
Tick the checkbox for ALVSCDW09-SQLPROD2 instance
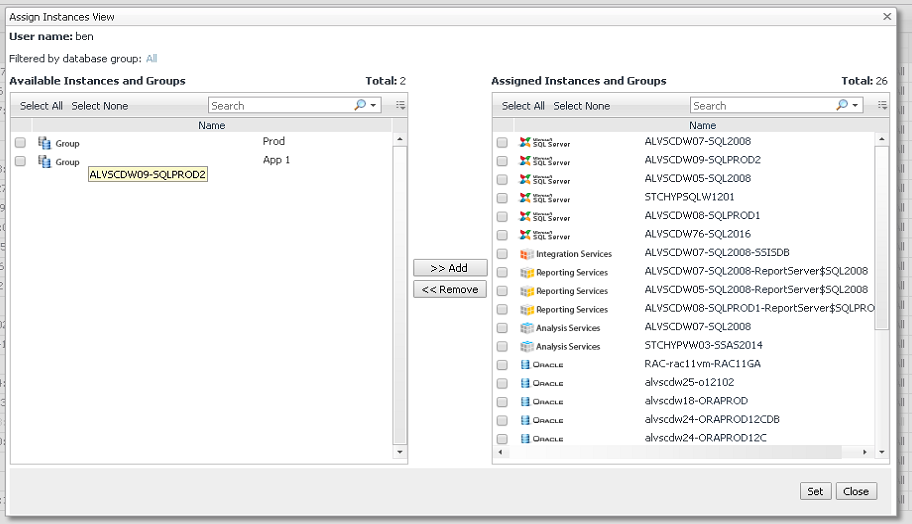pos(502,161)
